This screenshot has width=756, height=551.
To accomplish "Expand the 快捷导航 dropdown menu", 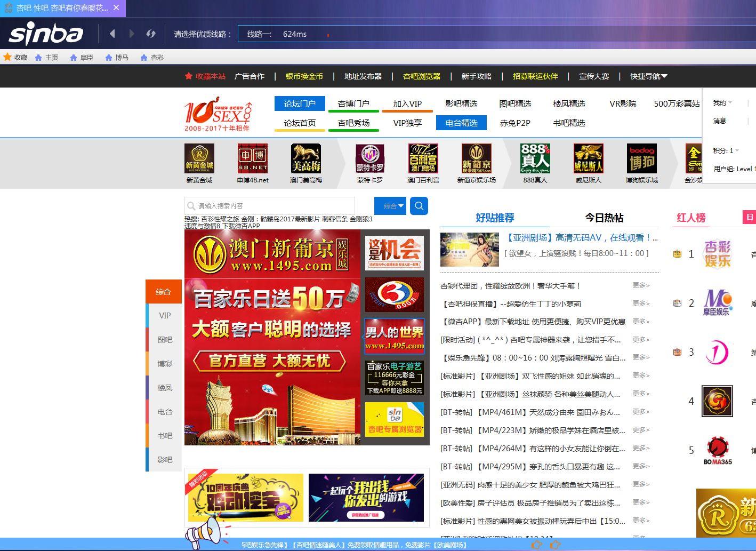I will point(648,76).
